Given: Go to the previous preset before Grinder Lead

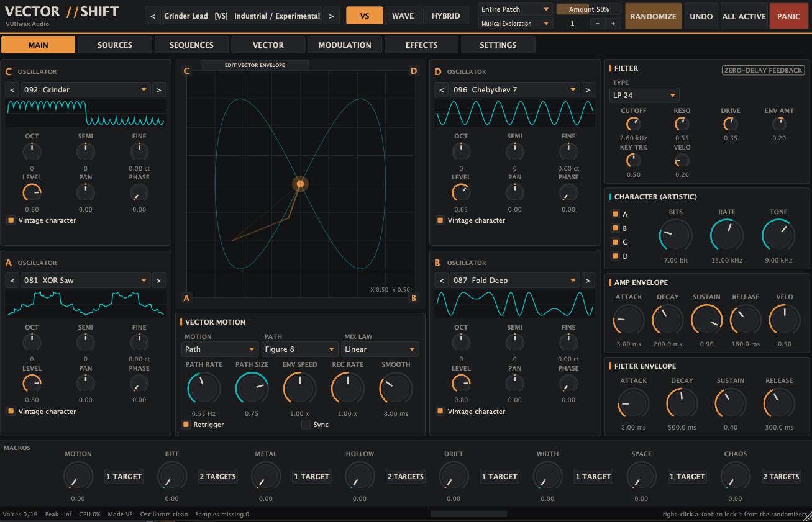Looking at the screenshot, I should click(153, 16).
